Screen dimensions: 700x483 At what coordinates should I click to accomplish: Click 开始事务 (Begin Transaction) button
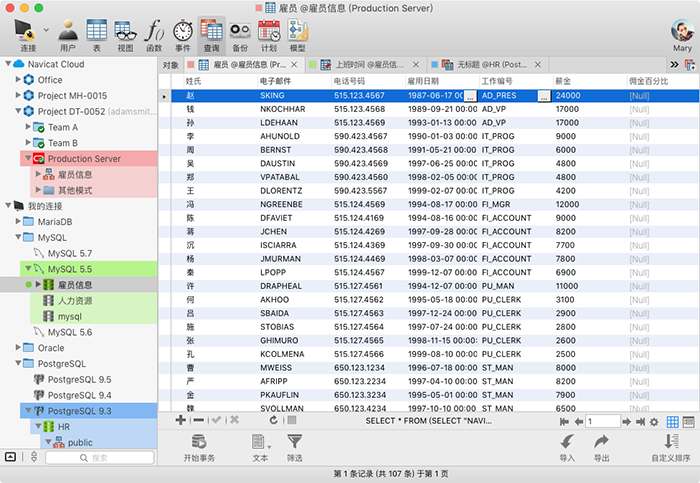click(199, 448)
